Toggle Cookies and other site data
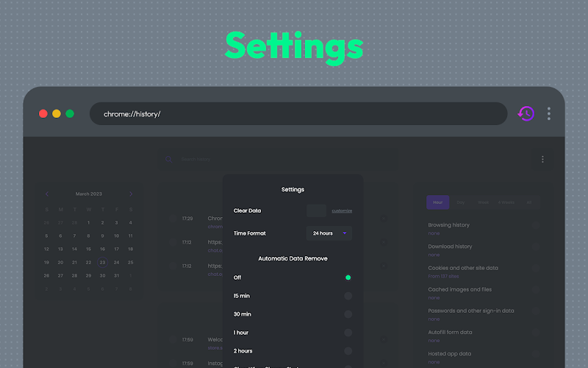Viewport: 588px width, 368px height. click(x=536, y=268)
